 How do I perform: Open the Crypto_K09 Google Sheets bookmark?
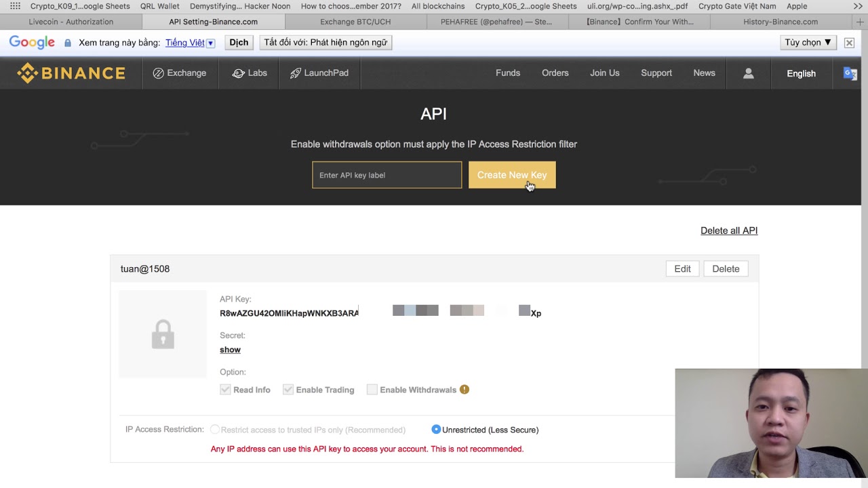[x=80, y=6]
